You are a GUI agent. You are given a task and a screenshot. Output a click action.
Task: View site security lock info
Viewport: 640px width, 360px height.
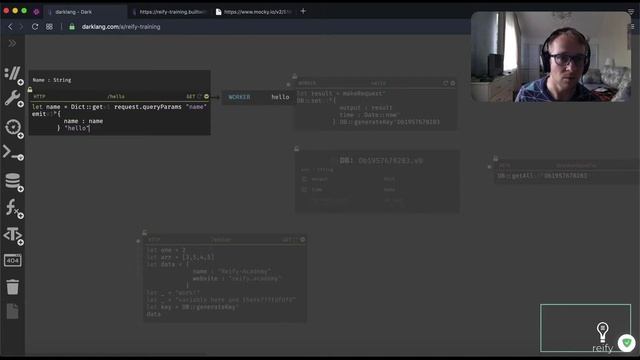(x=72, y=27)
